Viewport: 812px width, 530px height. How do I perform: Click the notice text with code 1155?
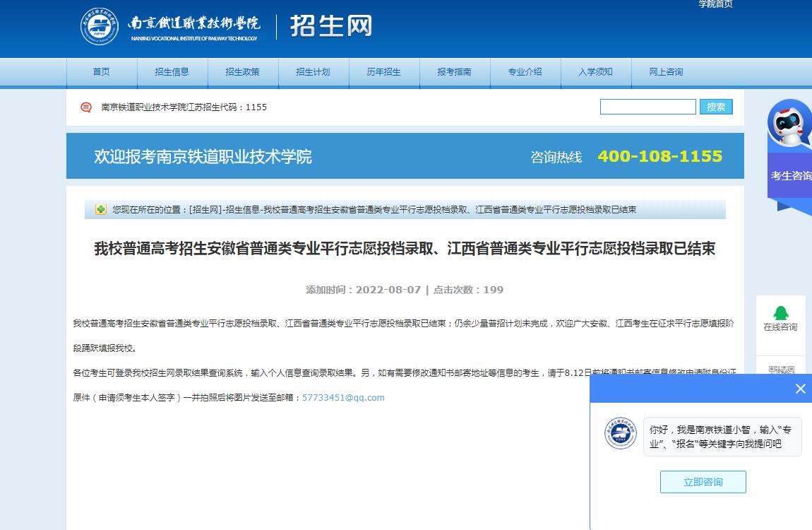184,107
